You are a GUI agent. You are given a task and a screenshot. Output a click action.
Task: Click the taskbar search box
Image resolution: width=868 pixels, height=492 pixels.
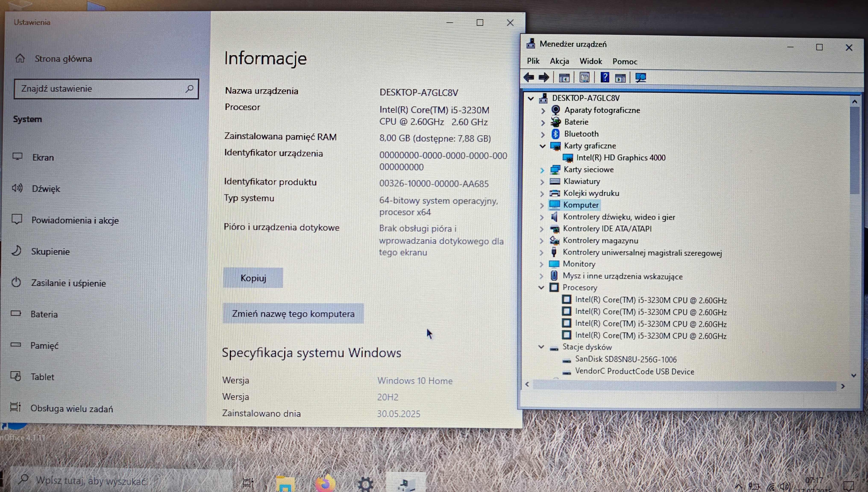click(x=122, y=480)
